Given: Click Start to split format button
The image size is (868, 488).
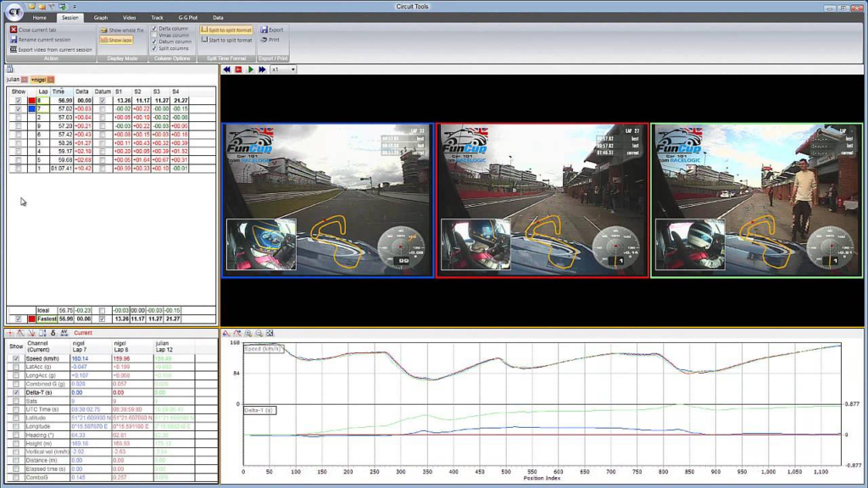Looking at the screenshot, I should (226, 40).
